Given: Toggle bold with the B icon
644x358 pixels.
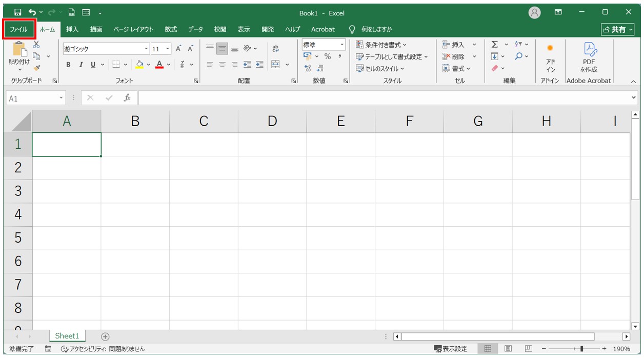Looking at the screenshot, I should (68, 65).
